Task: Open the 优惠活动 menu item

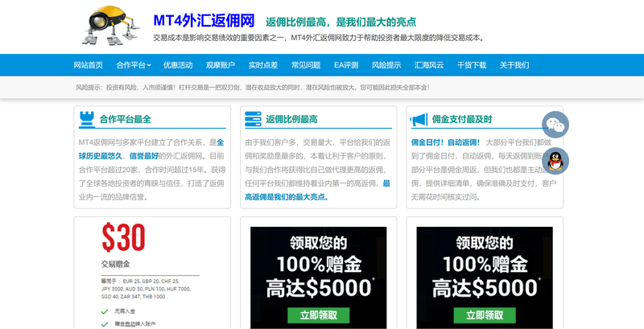Action: point(178,65)
